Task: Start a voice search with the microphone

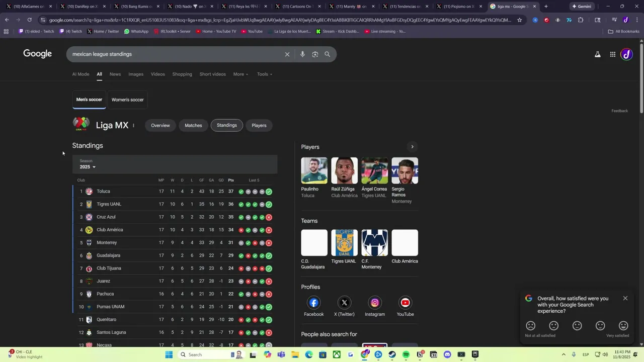Action: point(302,54)
